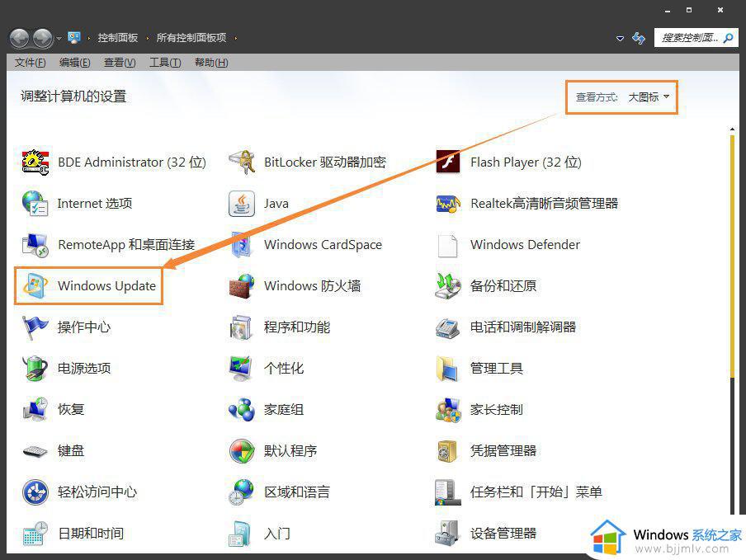The image size is (746, 560).
Task: Open the 默认程序 icon
Action: point(241,450)
